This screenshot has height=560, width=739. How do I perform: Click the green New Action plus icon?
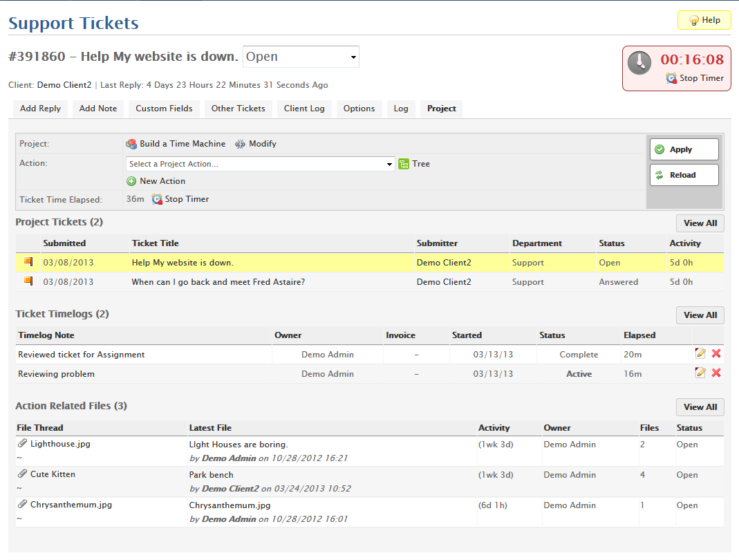[131, 181]
